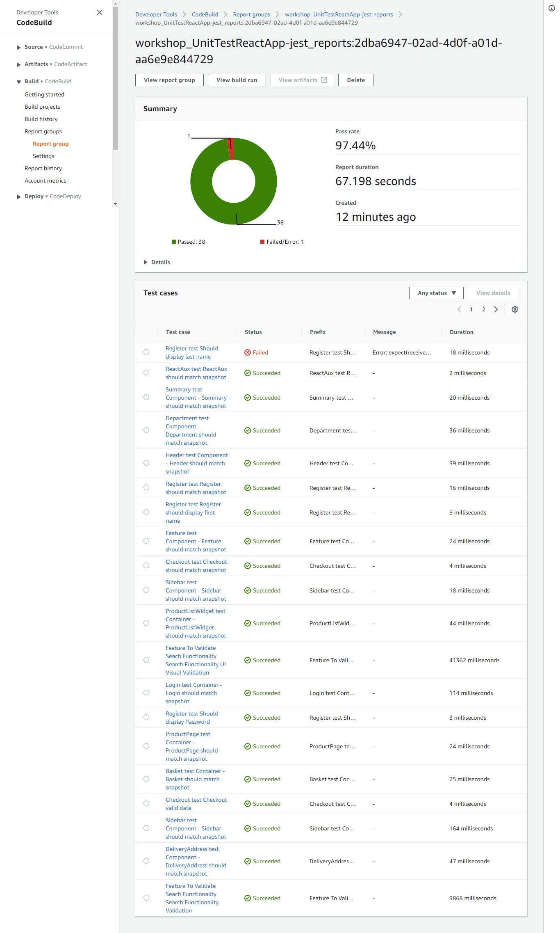Expand the Details disclosure in Summary
Screen dimensions: 560x933
click(x=157, y=262)
